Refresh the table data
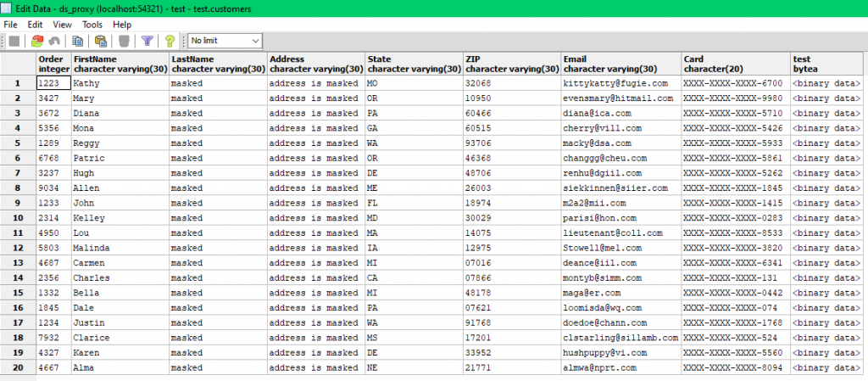The image size is (868, 381). (x=37, y=41)
